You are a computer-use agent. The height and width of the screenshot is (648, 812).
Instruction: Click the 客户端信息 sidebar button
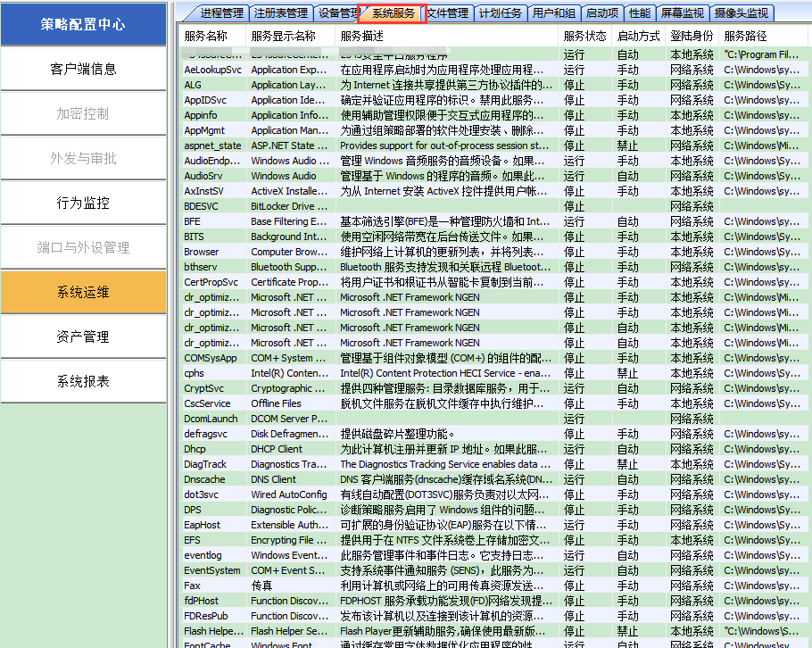click(83, 69)
